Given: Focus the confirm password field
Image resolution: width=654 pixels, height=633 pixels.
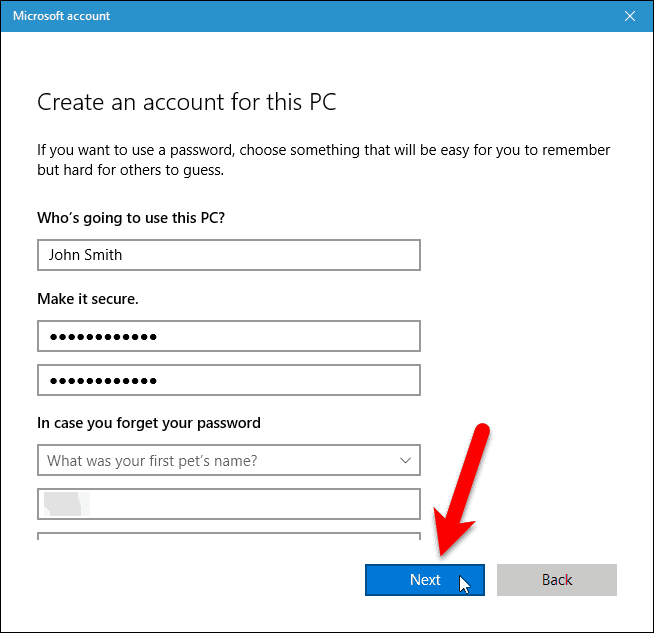Looking at the screenshot, I should click(x=229, y=380).
